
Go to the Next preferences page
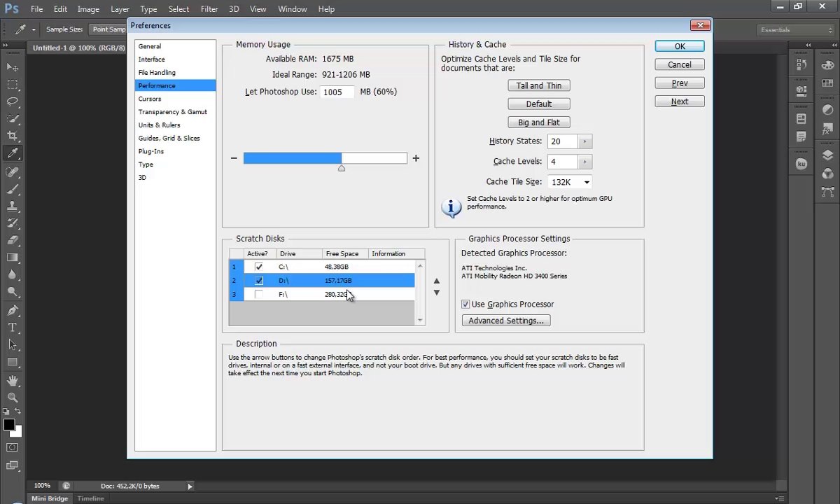pyautogui.click(x=680, y=101)
